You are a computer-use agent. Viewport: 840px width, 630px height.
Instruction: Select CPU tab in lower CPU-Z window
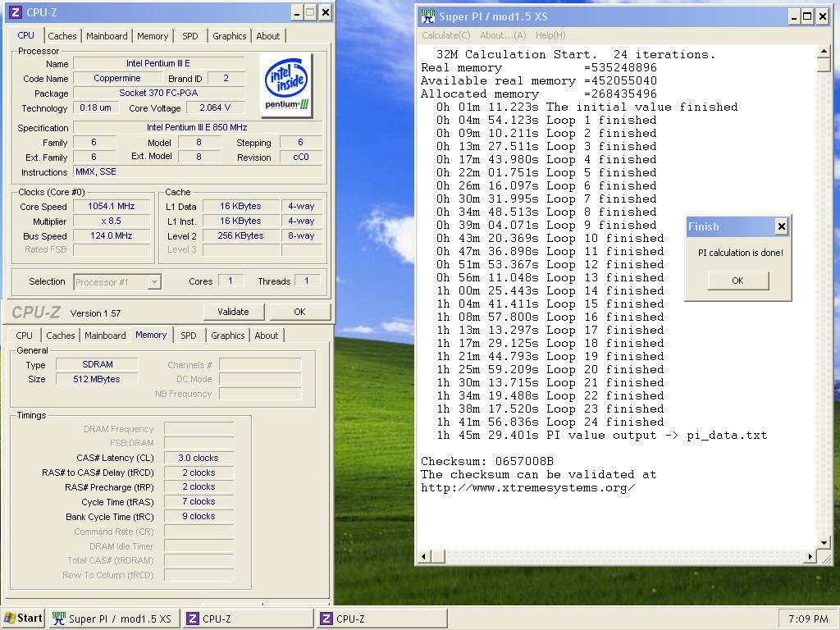24,336
